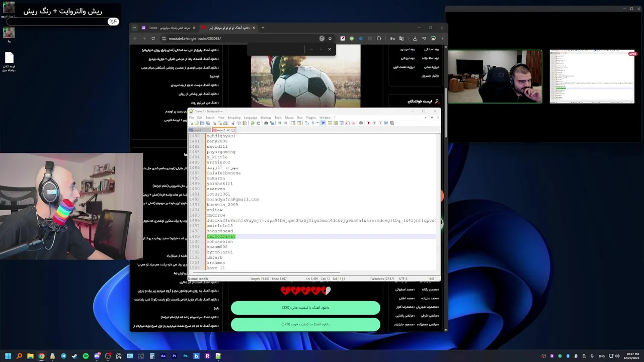The width and height of the screenshot is (644, 362).
Task: Click the Chrome back arrow
Action: [x=135, y=38]
